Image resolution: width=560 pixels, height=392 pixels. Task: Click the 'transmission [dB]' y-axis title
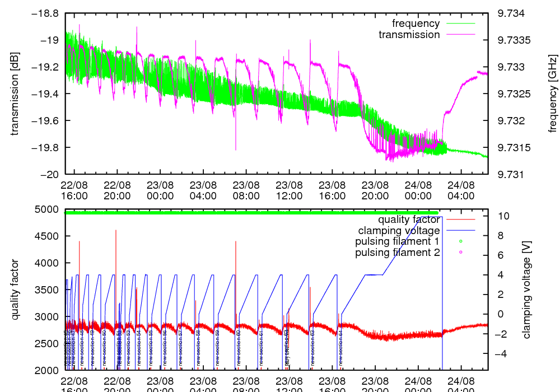click(x=15, y=94)
